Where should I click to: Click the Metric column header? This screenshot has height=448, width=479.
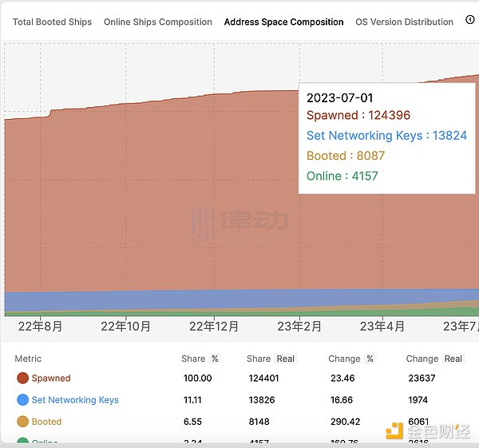(28, 359)
